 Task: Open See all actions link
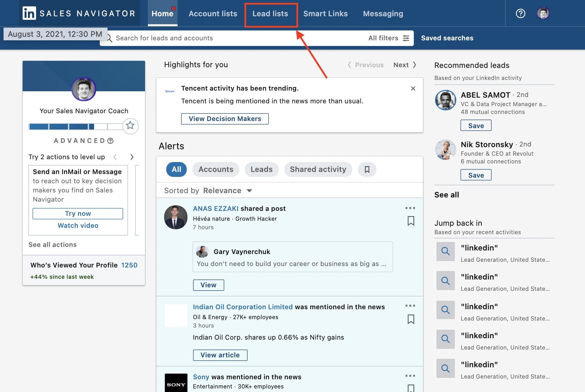52,245
